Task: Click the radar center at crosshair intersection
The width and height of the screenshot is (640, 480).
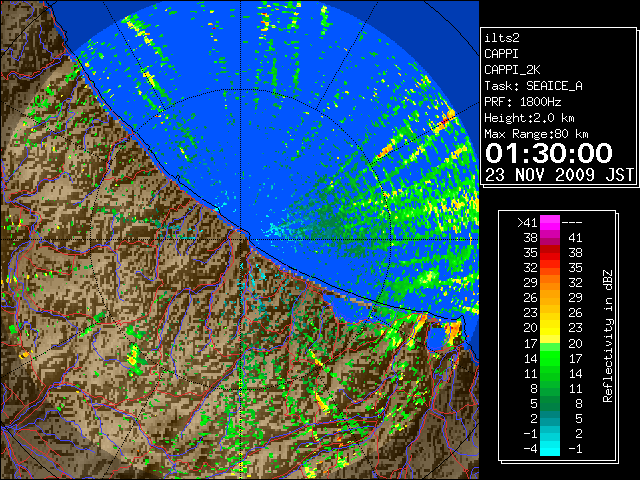Action: 241,239
